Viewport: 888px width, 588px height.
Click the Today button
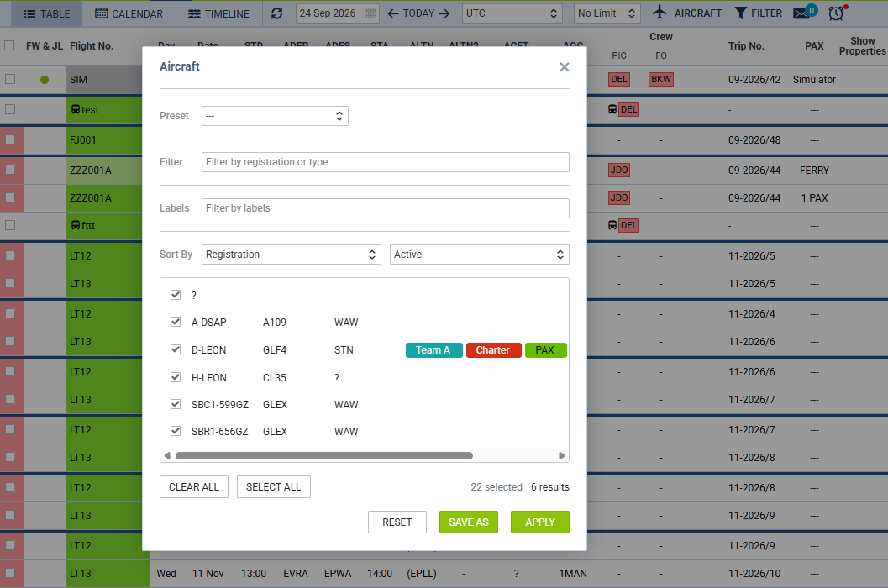[418, 13]
